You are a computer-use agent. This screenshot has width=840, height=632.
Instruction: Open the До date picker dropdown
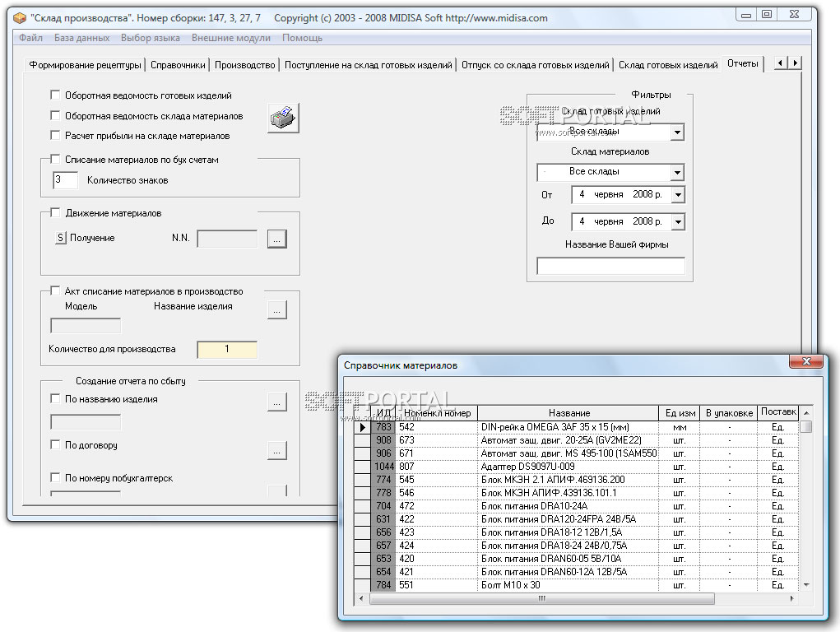(x=678, y=221)
